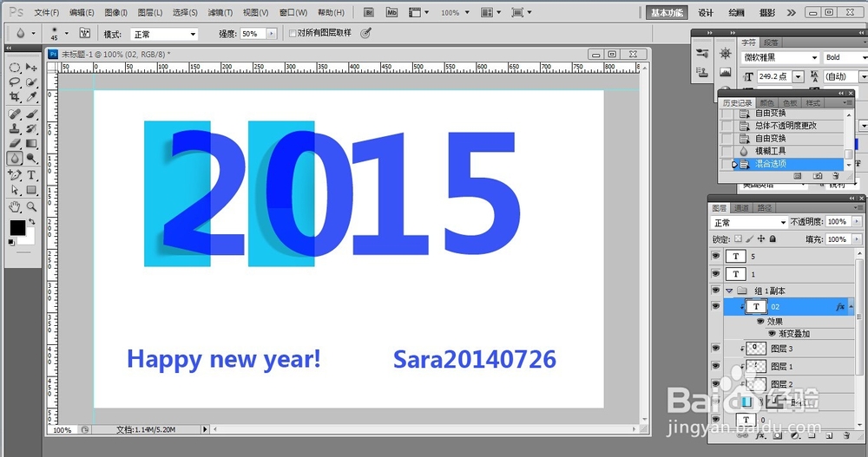Open brush preset picker dropdown arrow
The width and height of the screenshot is (868, 457).
click(67, 33)
